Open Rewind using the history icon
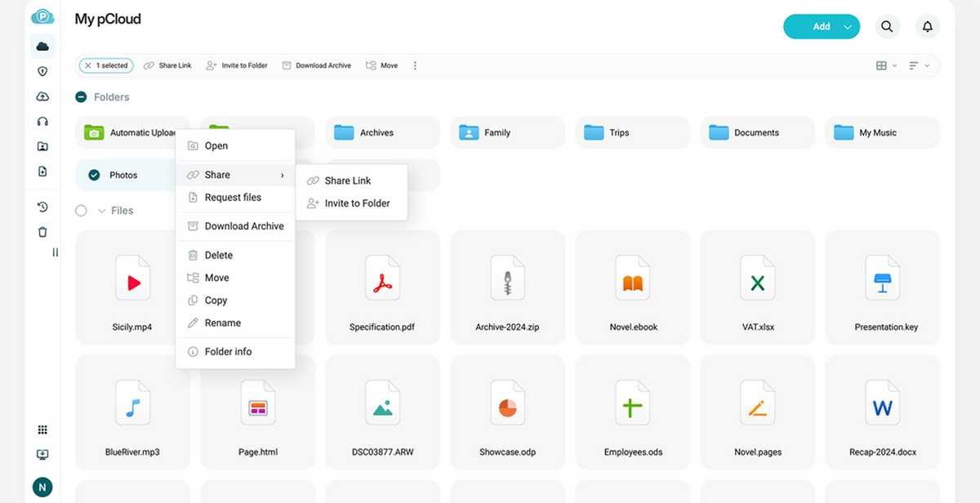The height and width of the screenshot is (503, 980). [42, 207]
